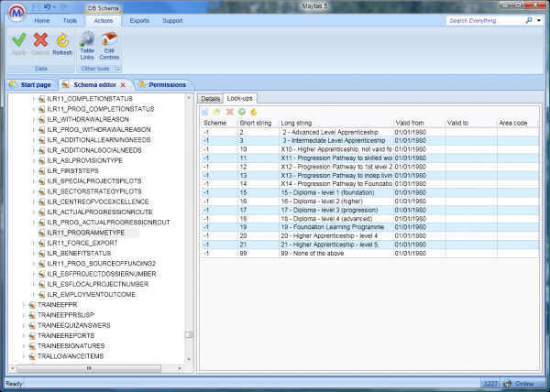
Task: Switch to the Details tab
Action: (x=210, y=97)
